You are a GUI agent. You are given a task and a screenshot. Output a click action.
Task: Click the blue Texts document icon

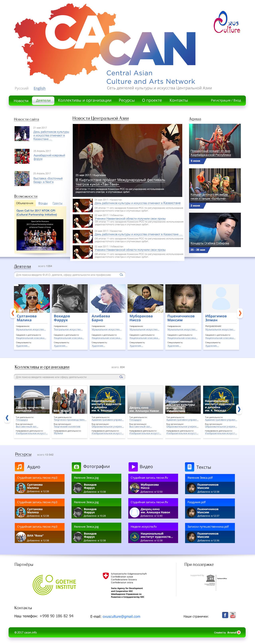point(189,467)
